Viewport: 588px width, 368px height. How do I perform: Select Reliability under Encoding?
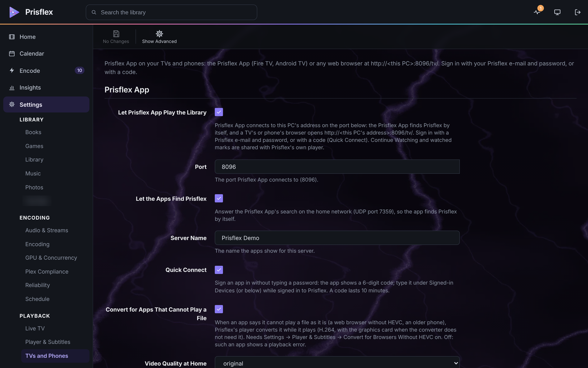pyautogui.click(x=38, y=285)
